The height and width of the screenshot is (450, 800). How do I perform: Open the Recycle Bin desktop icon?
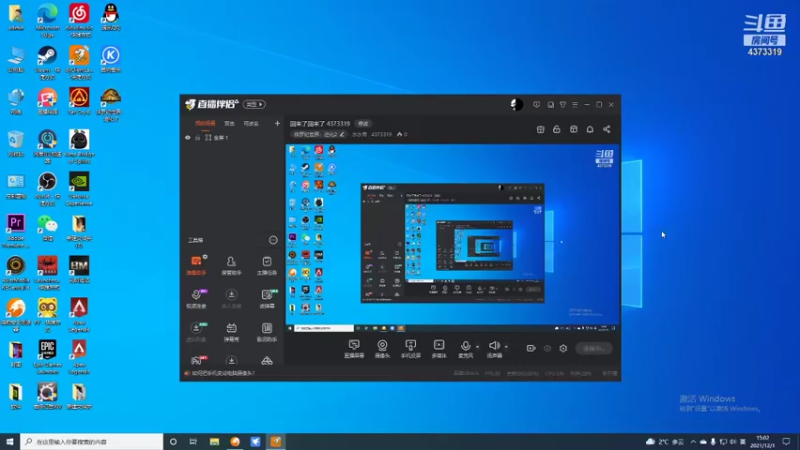(x=15, y=143)
